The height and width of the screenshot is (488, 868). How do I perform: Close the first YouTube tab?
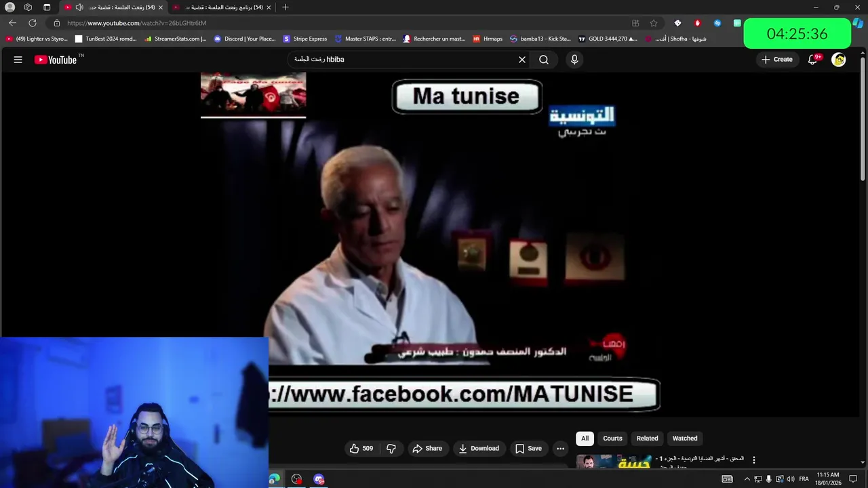161,7
